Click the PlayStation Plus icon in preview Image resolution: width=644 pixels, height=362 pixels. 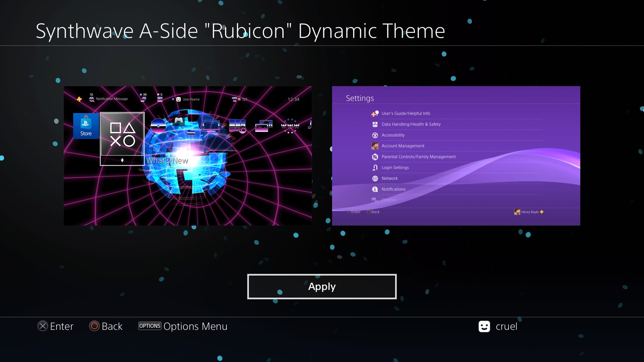click(x=79, y=99)
